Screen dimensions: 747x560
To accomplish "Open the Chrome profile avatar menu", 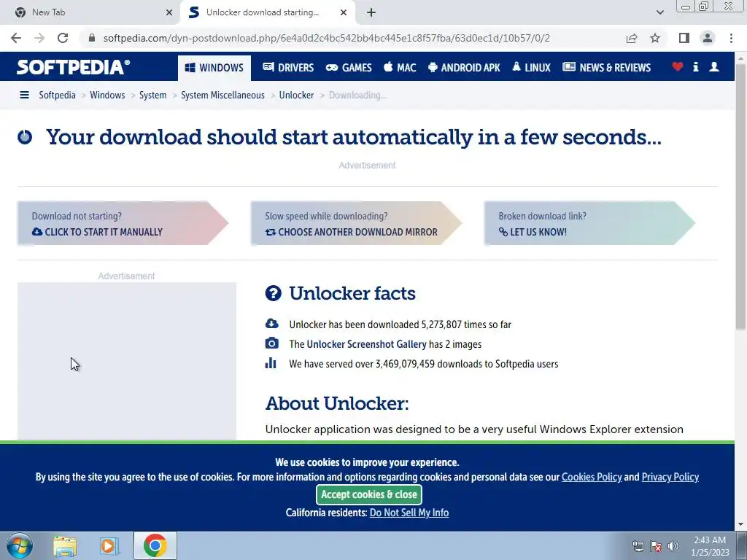I will 708,38.
